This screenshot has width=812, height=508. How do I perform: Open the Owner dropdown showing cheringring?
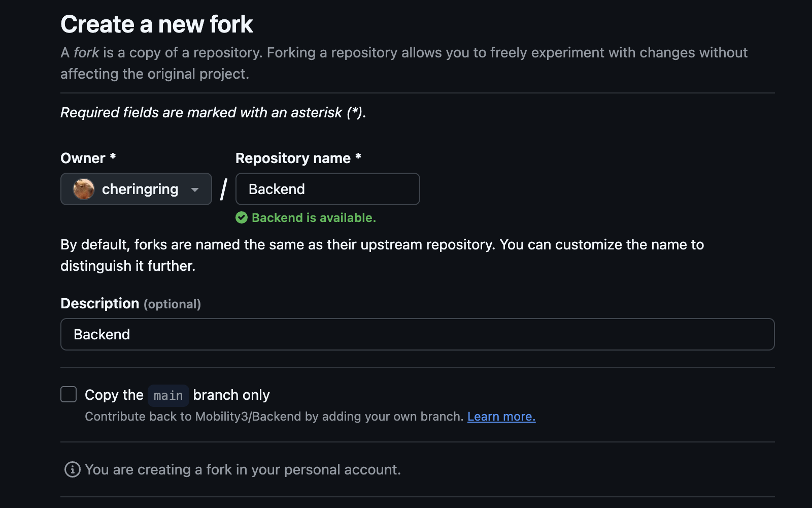point(136,189)
